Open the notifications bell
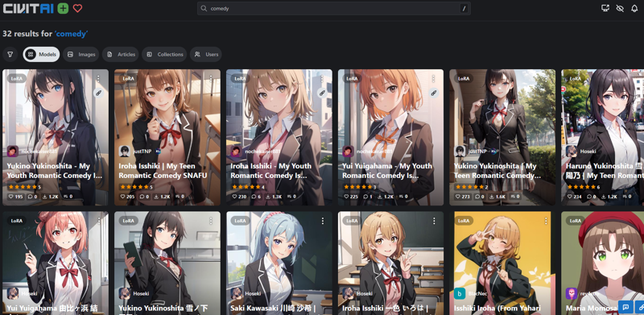This screenshot has height=315, width=644. [634, 8]
